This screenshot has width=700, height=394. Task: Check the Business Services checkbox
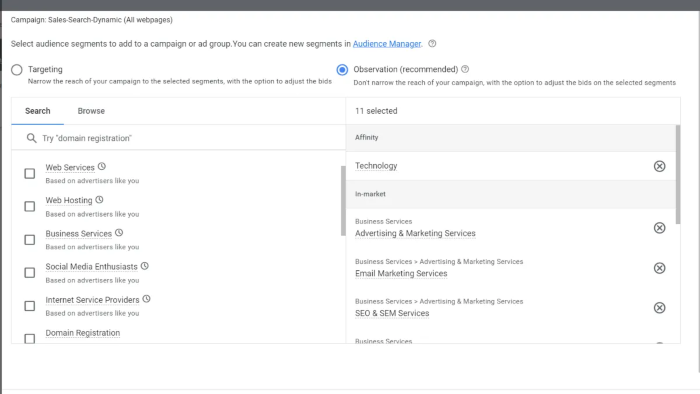click(29, 240)
